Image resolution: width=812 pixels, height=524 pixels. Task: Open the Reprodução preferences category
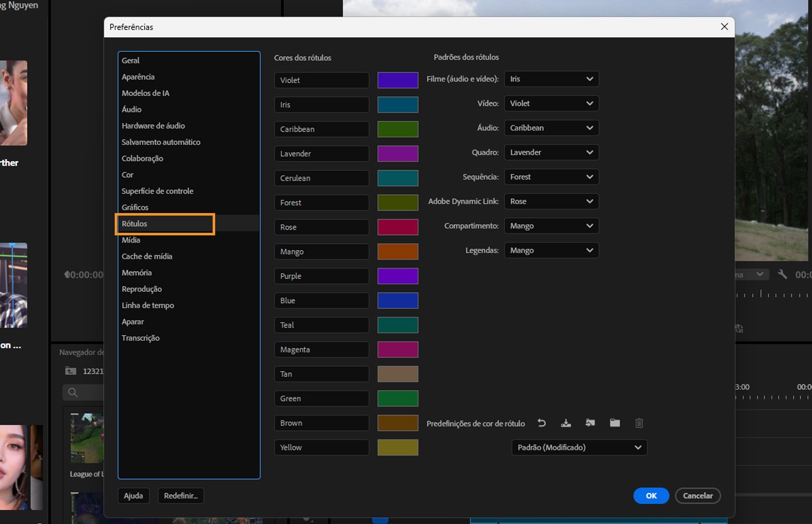[189, 289]
